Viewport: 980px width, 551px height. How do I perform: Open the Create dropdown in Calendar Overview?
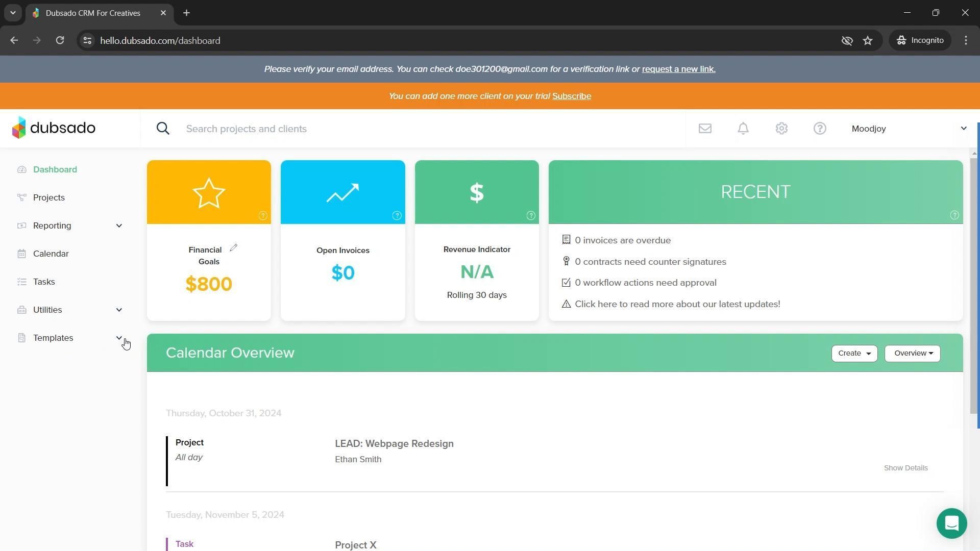click(854, 353)
